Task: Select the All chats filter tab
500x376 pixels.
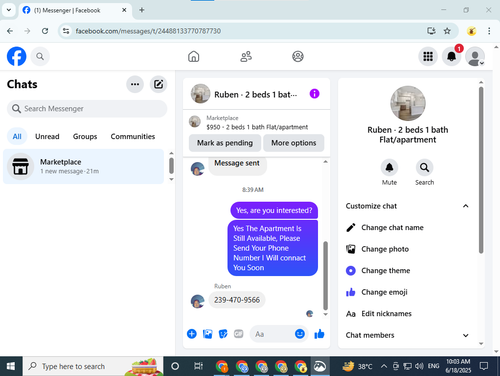Action: 17,136
